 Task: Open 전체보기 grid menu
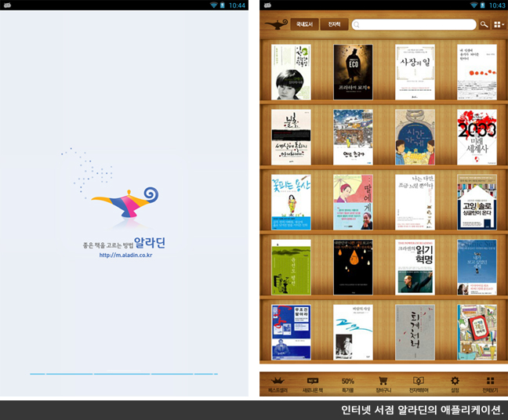(x=490, y=385)
